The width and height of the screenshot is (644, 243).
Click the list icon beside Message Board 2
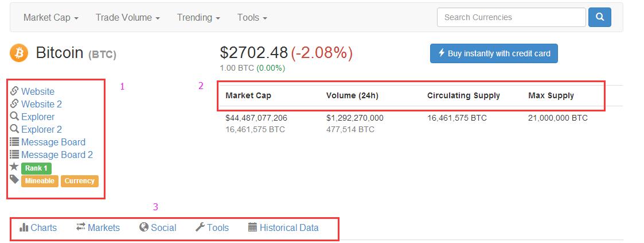pyautogui.click(x=14, y=155)
